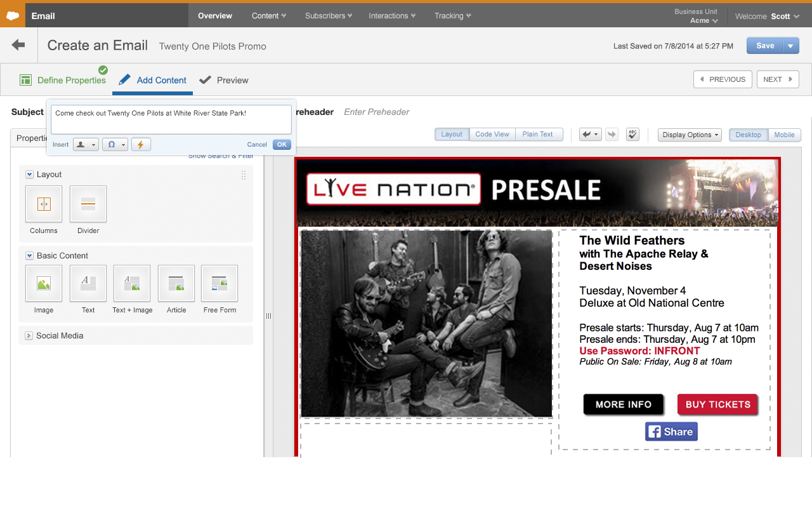The width and height of the screenshot is (812, 508).
Task: Open the Interactions menu
Action: click(392, 16)
